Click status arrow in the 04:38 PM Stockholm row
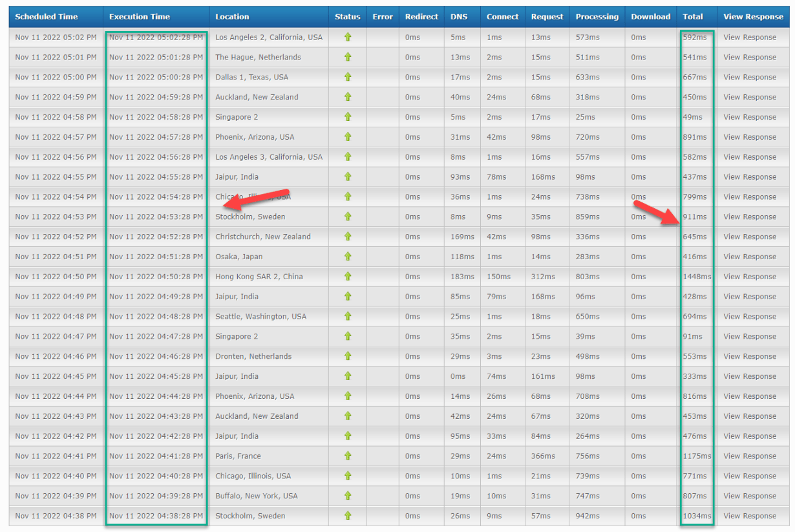 (x=348, y=516)
